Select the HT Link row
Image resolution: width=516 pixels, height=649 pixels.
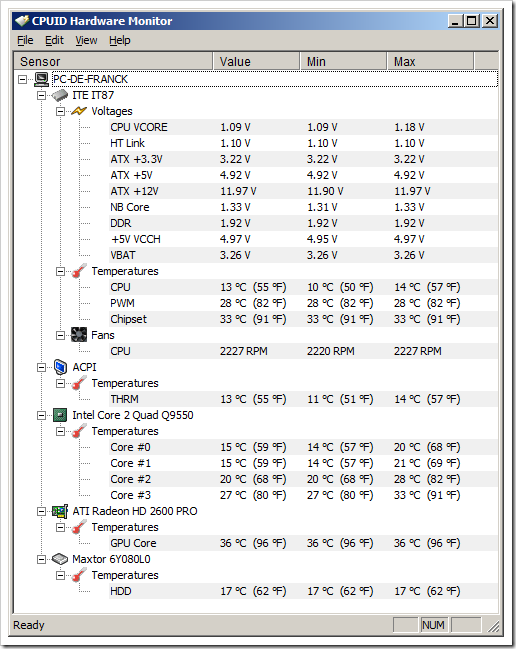point(303,143)
